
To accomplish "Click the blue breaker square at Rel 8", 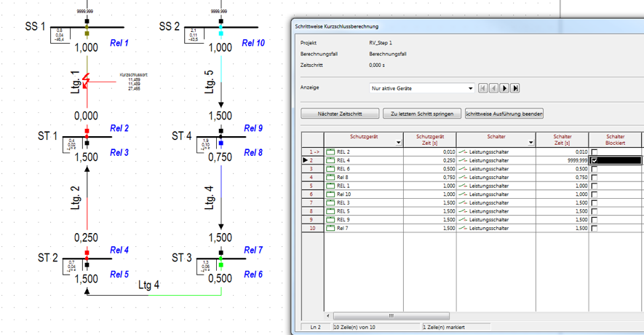I will pyautogui.click(x=220, y=144).
